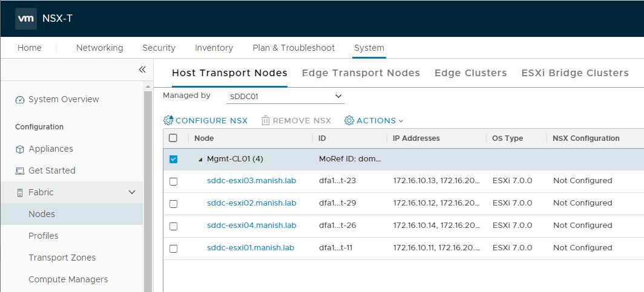Go to Transport Zones in sidebar
This screenshot has height=292, width=644.
62,258
